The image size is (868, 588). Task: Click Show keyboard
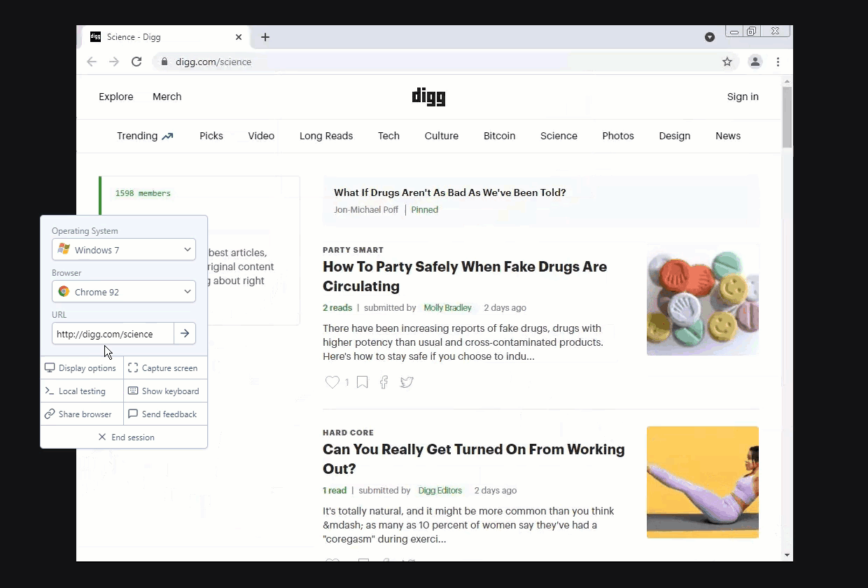(x=165, y=391)
